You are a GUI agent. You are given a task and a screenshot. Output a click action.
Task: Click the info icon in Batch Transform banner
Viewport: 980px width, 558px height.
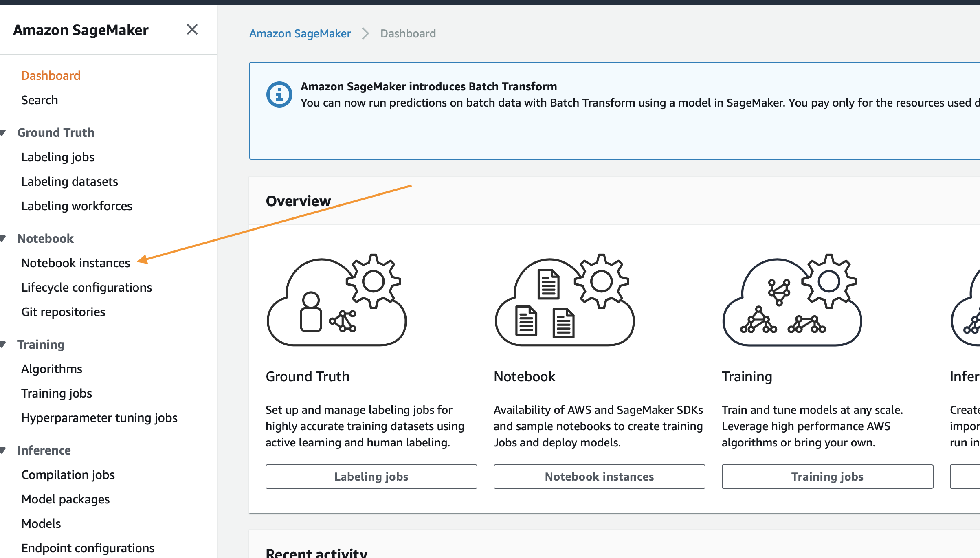(x=279, y=95)
